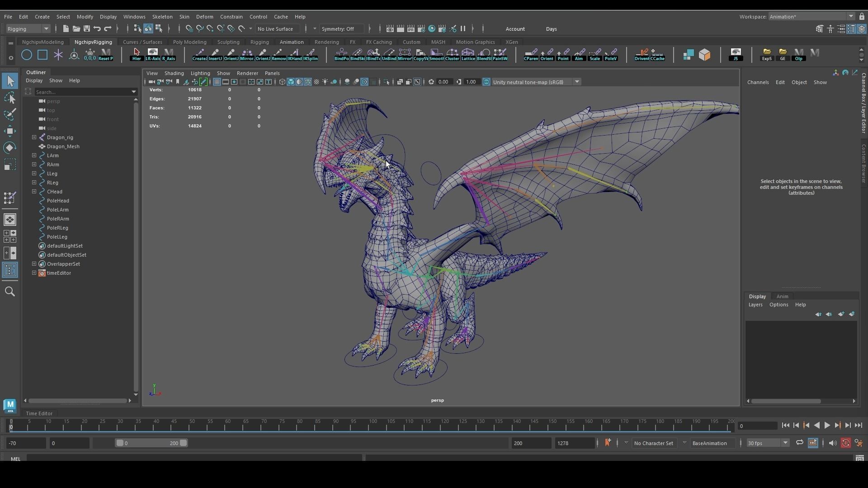The width and height of the screenshot is (868, 488).
Task: Save the scene with the disk icon
Action: [86, 28]
